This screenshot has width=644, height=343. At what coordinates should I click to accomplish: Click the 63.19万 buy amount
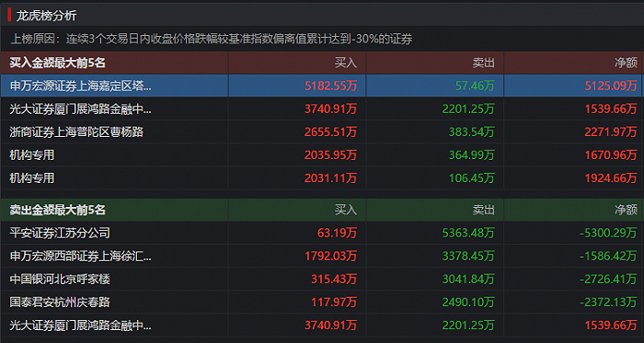click(338, 233)
